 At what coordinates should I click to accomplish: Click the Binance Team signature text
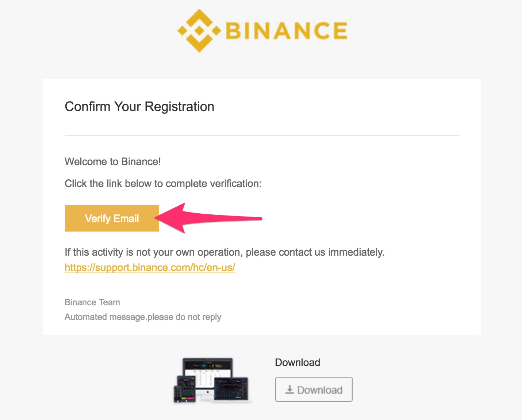tap(92, 302)
